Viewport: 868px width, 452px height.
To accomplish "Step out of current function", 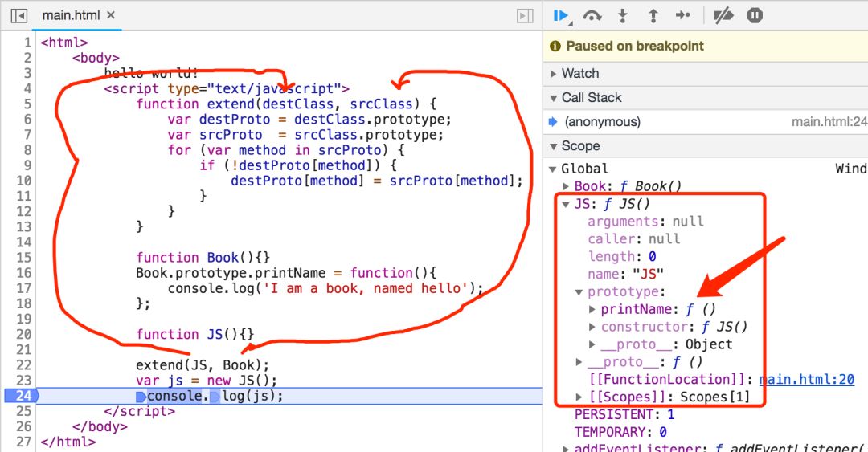I will tap(653, 15).
